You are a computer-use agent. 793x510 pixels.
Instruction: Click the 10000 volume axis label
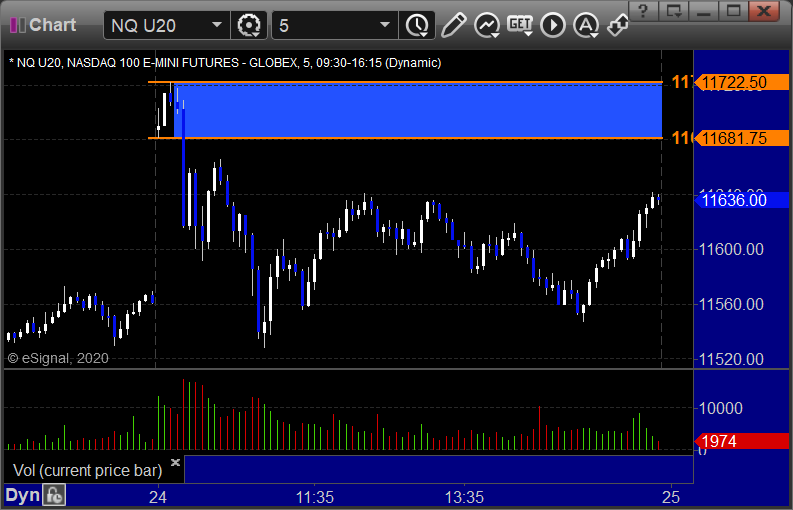tap(720, 408)
